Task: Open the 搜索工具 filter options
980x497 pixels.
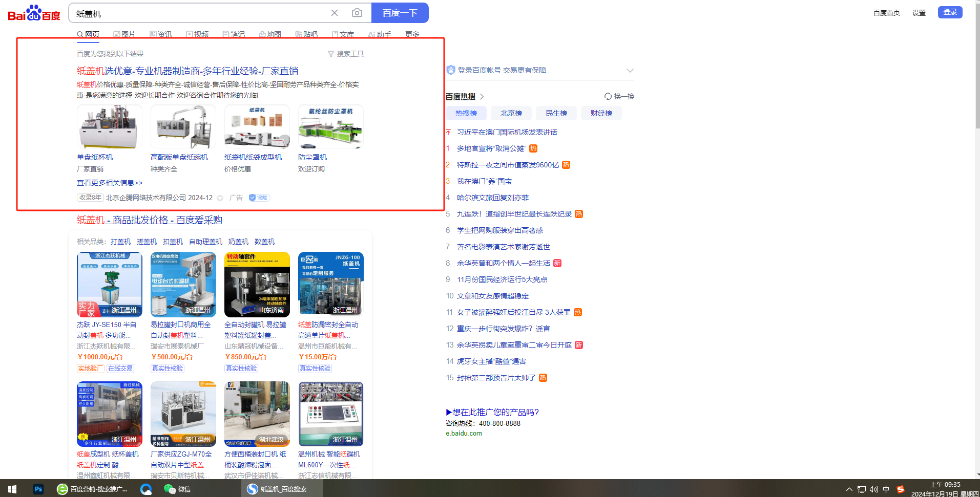Action: click(x=346, y=54)
